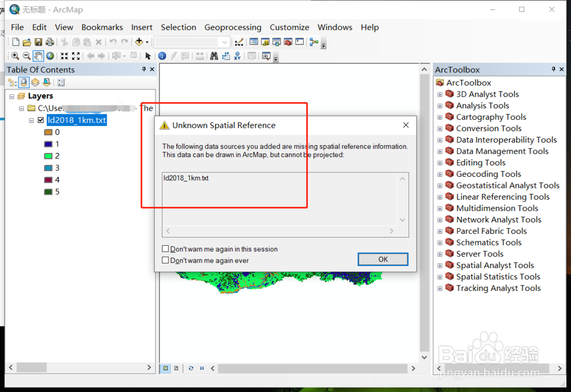Select Analysis Tools in ArcToolbox
Image resolution: width=571 pixels, height=392 pixels.
click(x=482, y=106)
